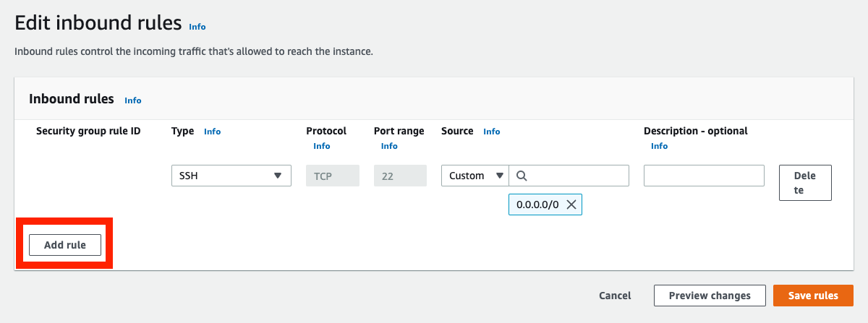Open Info link beside page title
Screen dimensions: 868x323
(x=197, y=27)
